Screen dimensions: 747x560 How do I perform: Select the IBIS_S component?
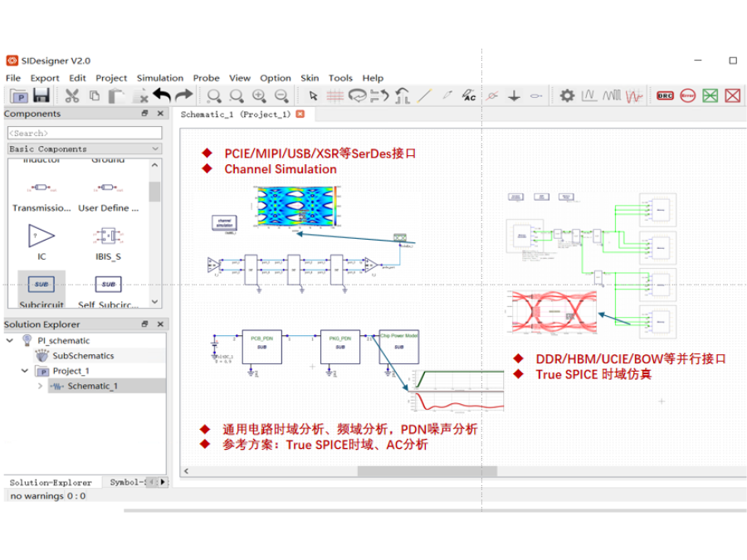[x=107, y=242]
